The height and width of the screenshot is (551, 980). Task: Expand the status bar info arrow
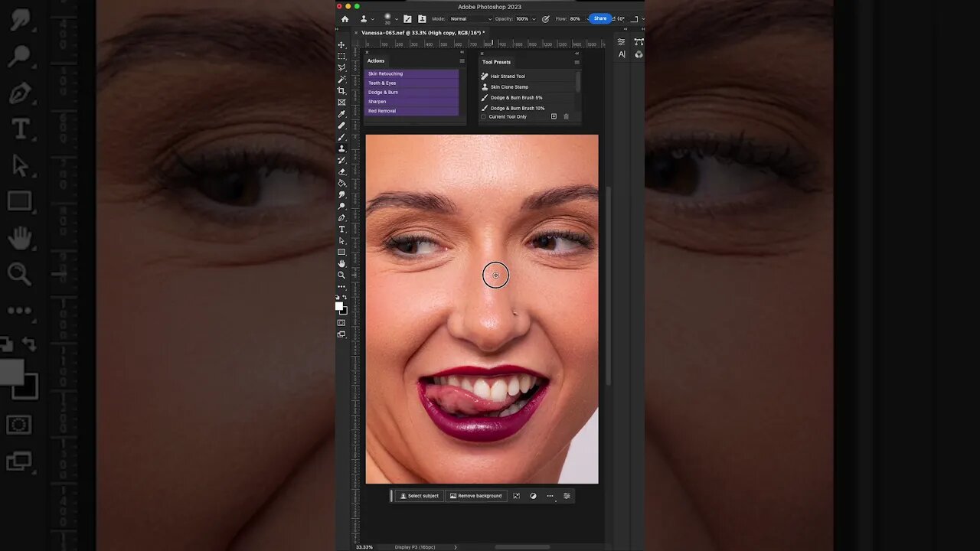[456, 547]
